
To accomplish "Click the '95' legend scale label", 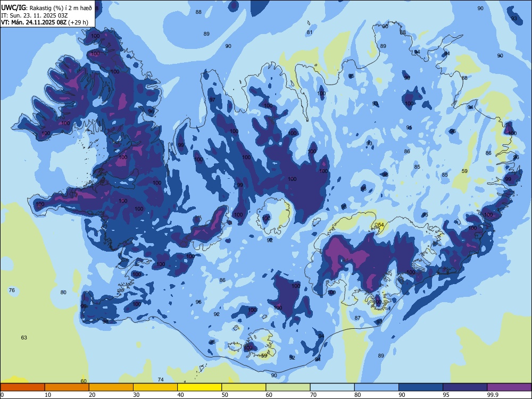I will coord(446,395).
